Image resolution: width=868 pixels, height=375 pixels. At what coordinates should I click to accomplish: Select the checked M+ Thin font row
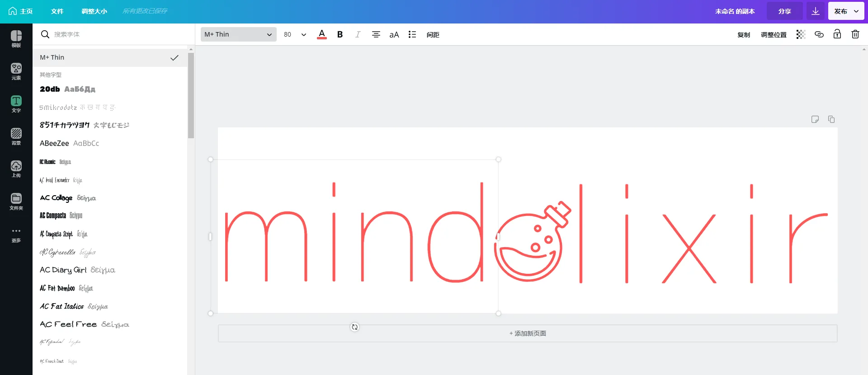[x=110, y=57]
